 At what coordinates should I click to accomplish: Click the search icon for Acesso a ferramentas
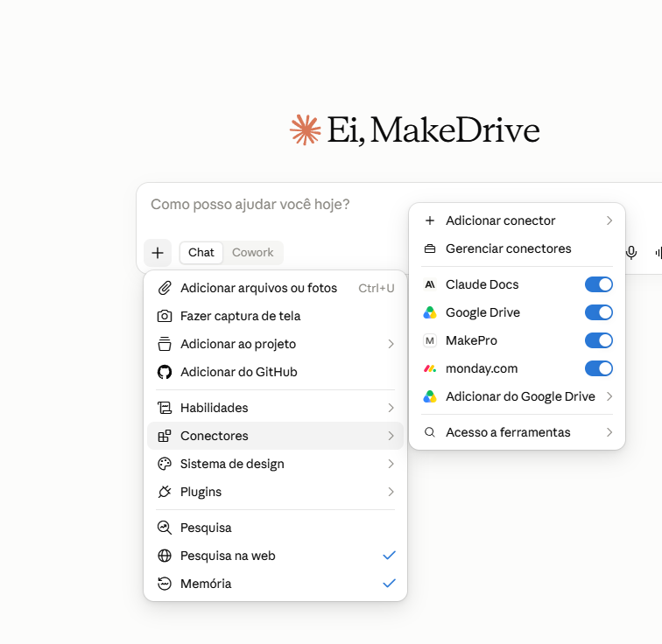(x=430, y=432)
